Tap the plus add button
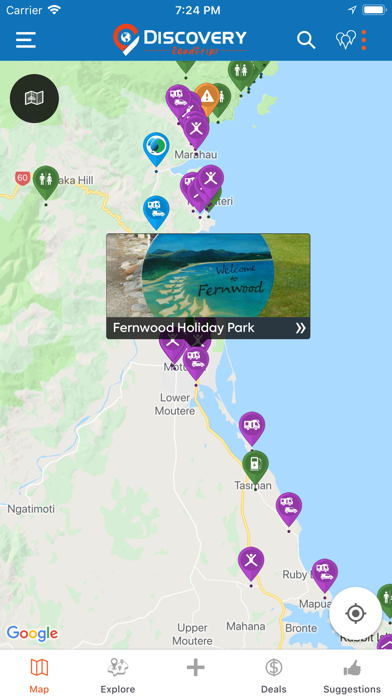The height and width of the screenshot is (696, 392). click(195, 668)
